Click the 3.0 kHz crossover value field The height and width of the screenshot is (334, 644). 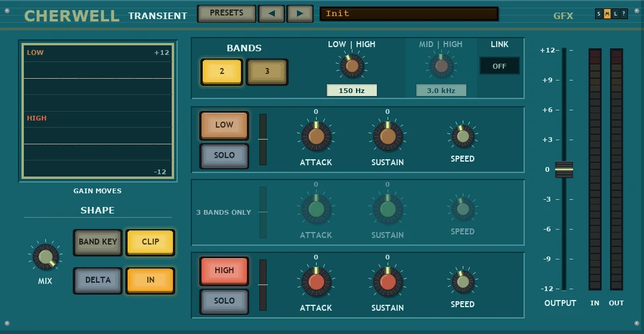441,91
